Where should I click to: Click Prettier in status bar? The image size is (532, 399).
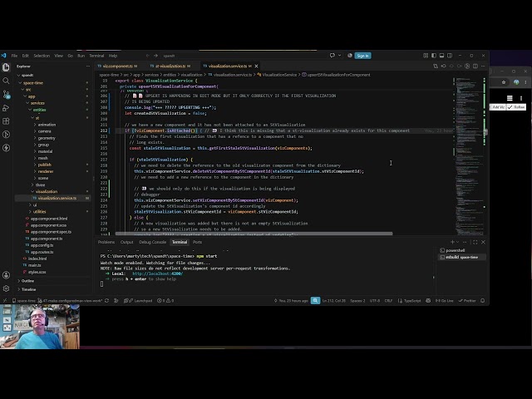point(467,301)
